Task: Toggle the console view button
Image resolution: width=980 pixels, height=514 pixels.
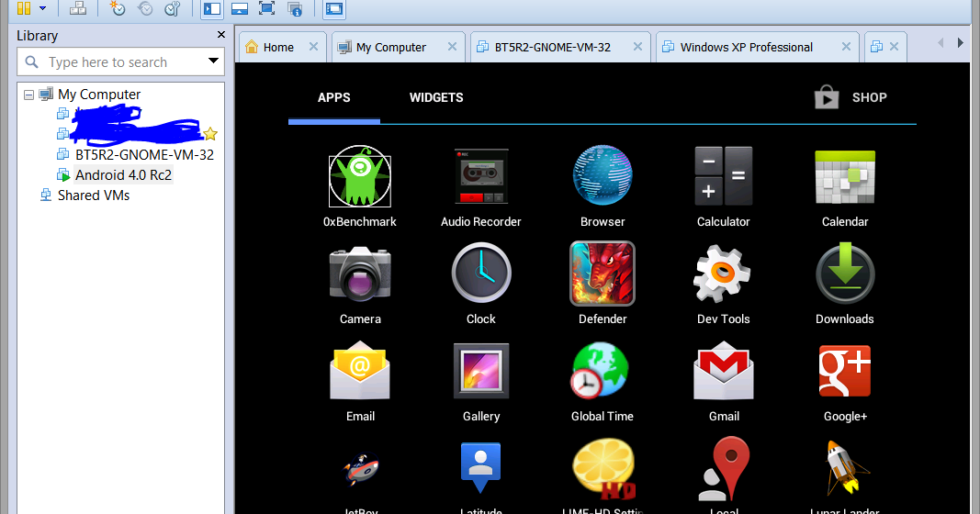Action: click(x=334, y=9)
